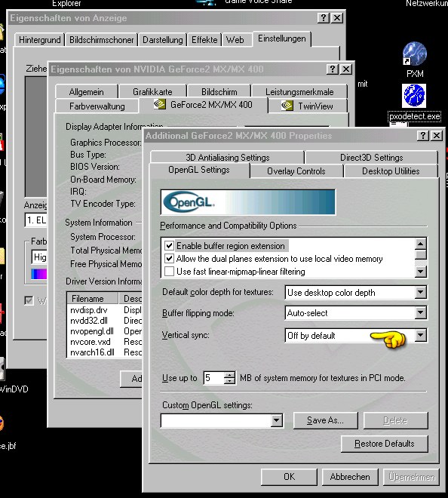
Task: Select nvarch16.dll in the driver list
Action: tap(92, 352)
